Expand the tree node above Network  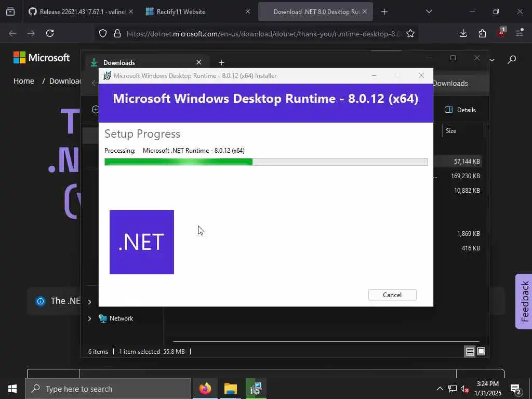(89, 302)
